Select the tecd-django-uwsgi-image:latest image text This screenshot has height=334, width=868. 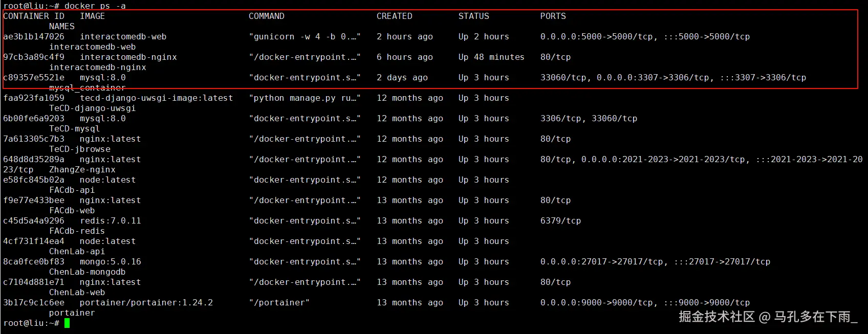click(x=156, y=98)
